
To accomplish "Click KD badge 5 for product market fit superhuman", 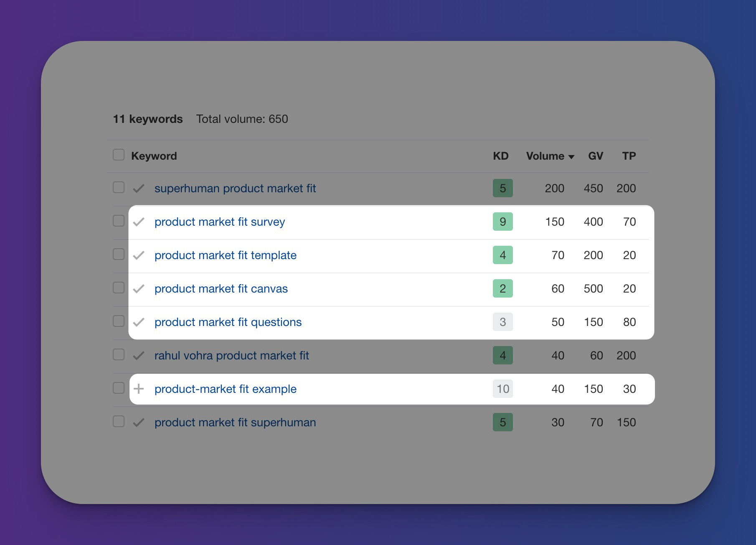I will (x=503, y=422).
